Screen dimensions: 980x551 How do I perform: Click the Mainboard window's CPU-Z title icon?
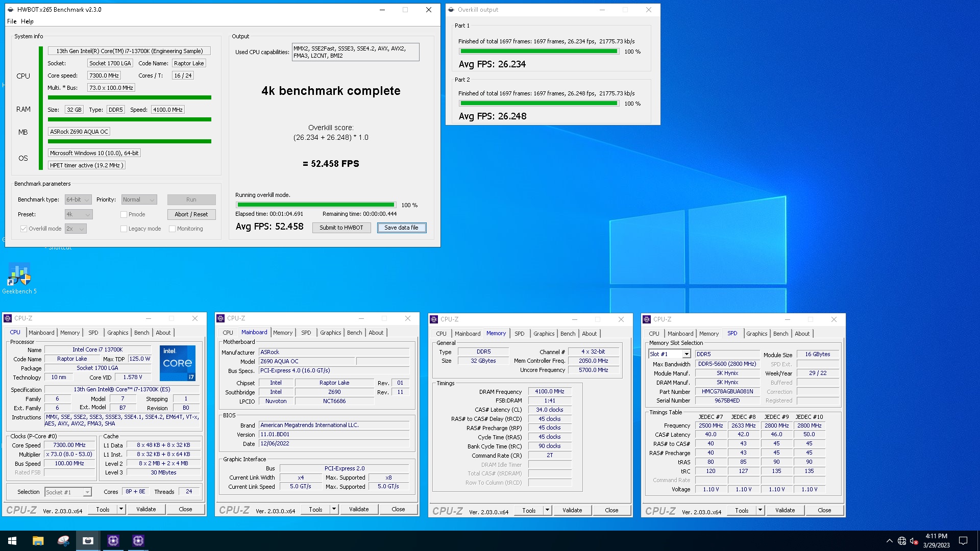coord(221,318)
